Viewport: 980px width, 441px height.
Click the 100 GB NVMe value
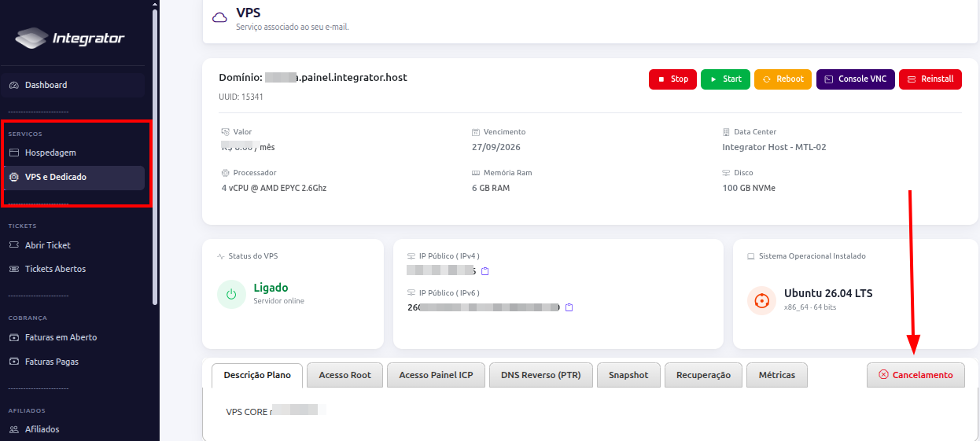pos(749,188)
